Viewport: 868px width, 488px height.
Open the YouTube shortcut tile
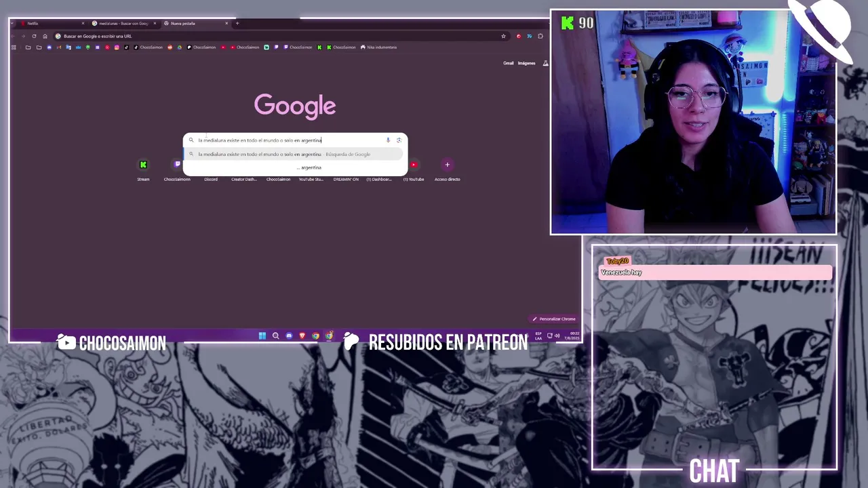[x=414, y=169]
